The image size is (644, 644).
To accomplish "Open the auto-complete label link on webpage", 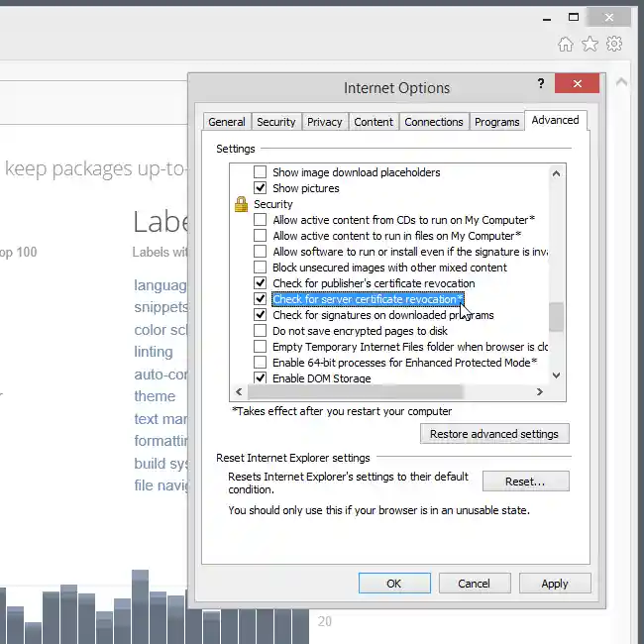I will coord(161,375).
